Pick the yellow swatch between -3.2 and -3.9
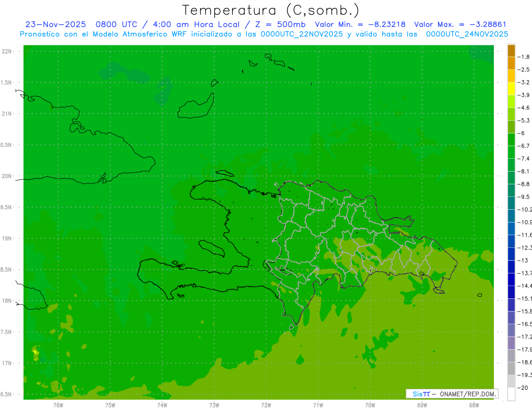Screen dimensions: 532x411 511,89
